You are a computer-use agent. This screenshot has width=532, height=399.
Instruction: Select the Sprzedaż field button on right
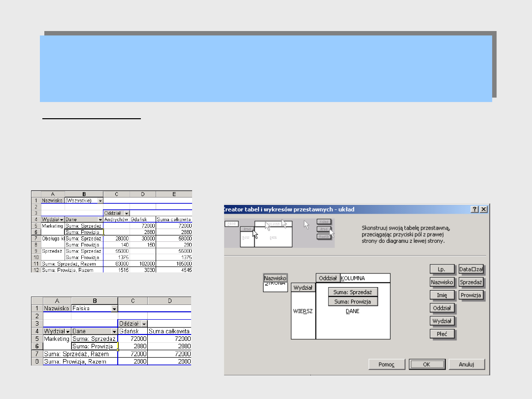470,282
